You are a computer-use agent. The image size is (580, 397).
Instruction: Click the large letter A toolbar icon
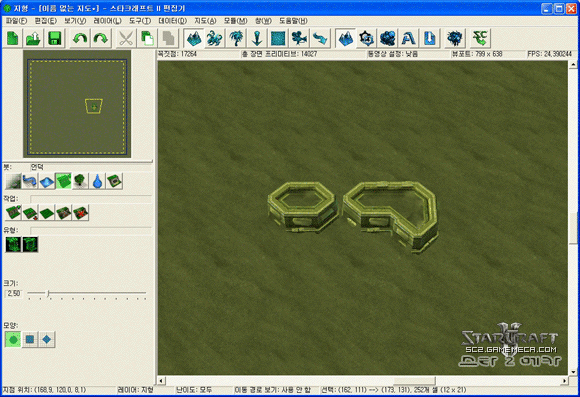pyautogui.click(x=408, y=38)
